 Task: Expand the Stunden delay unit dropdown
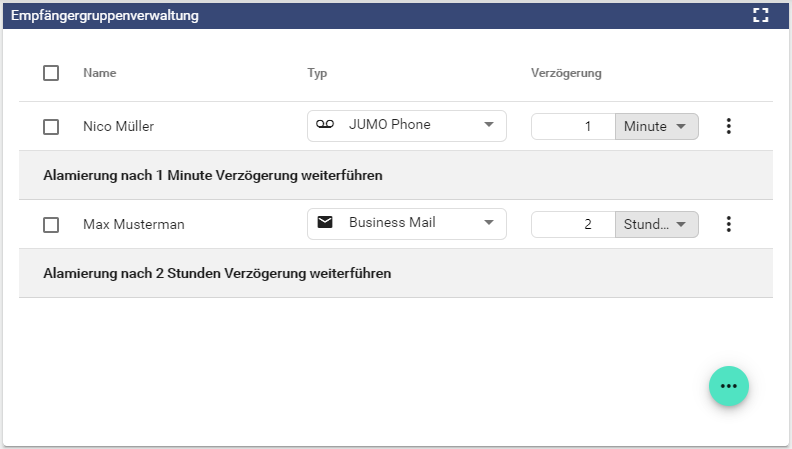tap(656, 224)
